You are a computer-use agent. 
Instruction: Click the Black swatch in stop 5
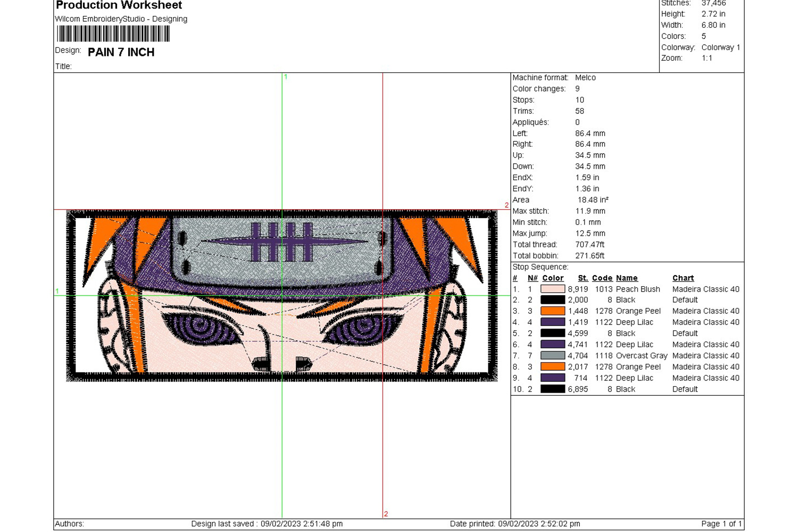(552, 334)
